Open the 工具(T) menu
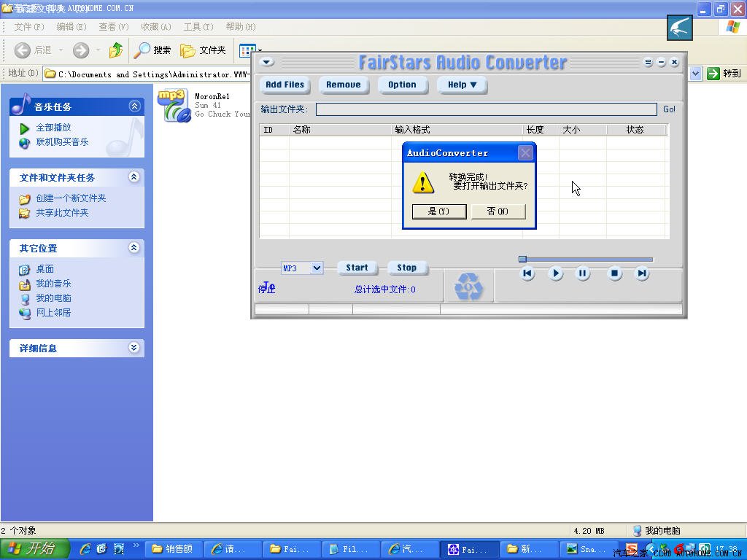 198,27
